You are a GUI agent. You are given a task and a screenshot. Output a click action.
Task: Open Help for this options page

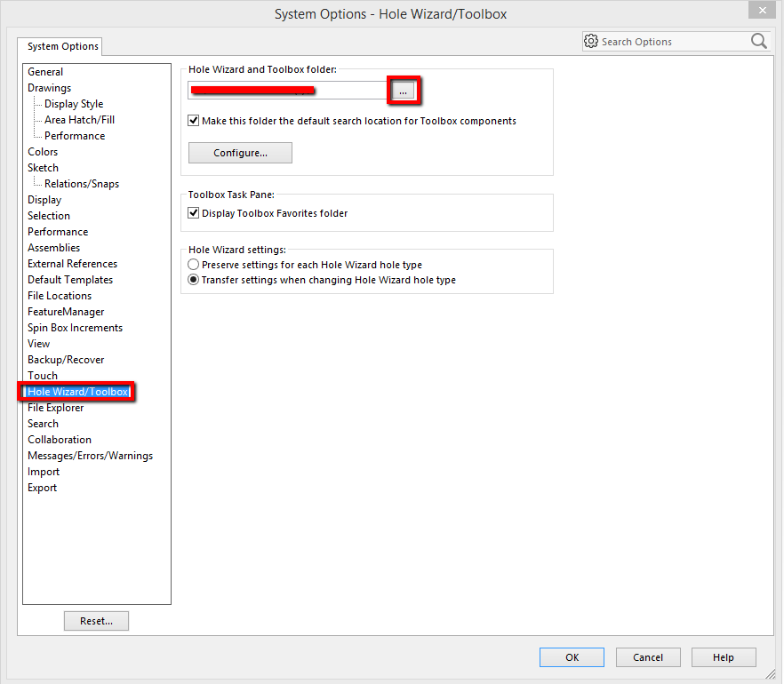click(724, 657)
